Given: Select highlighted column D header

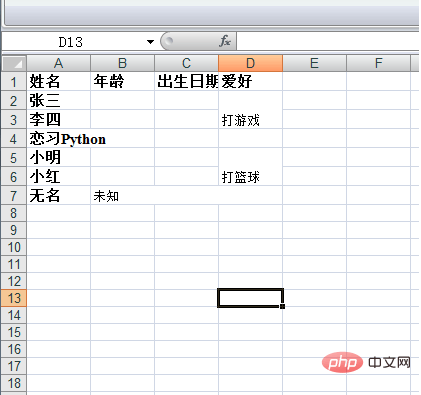Looking at the screenshot, I should pyautogui.click(x=250, y=63).
